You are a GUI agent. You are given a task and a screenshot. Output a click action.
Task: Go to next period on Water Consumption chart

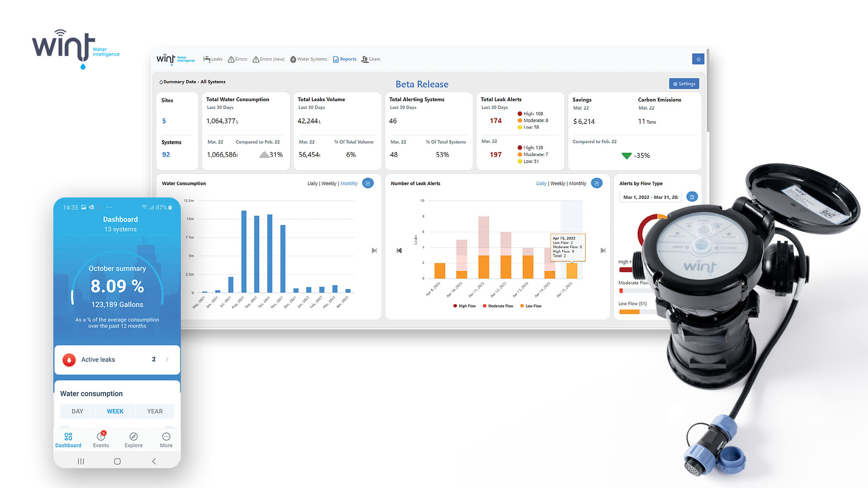[x=374, y=250]
